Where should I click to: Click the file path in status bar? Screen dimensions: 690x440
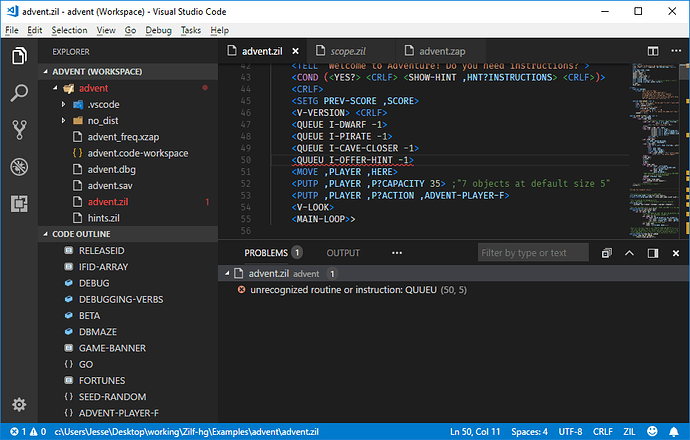click(x=187, y=432)
